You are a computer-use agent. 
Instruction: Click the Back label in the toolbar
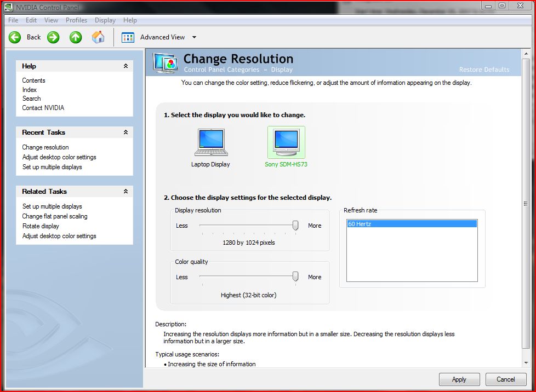click(33, 37)
